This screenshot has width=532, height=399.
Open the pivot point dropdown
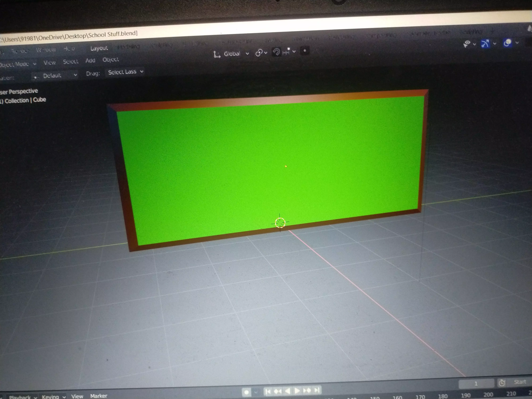261,52
